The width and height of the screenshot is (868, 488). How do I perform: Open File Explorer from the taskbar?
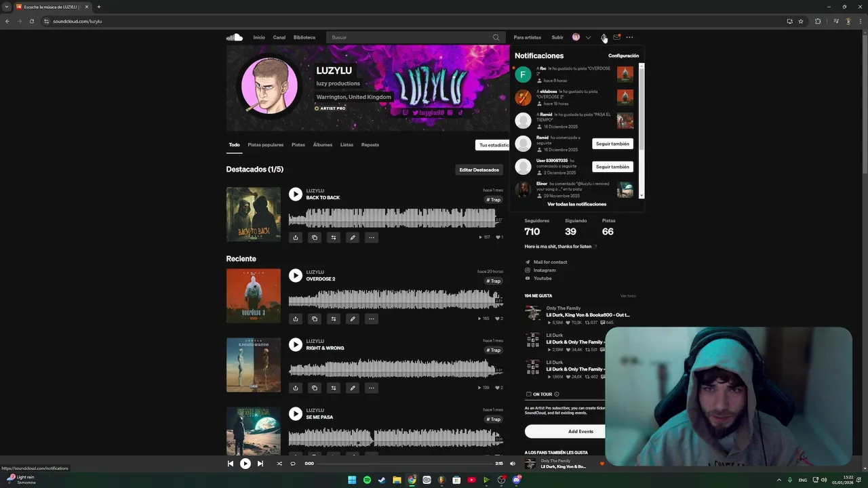tap(397, 480)
